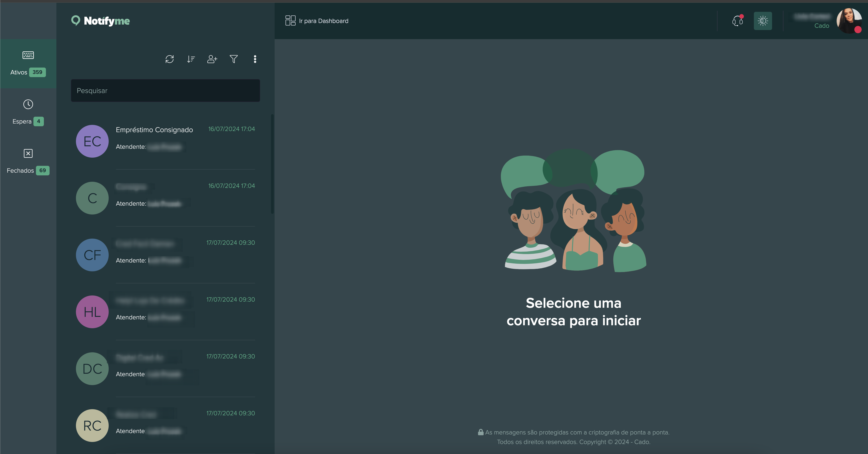This screenshot has height=454, width=868.
Task: Click the Notifyme logo
Action: 100,21
